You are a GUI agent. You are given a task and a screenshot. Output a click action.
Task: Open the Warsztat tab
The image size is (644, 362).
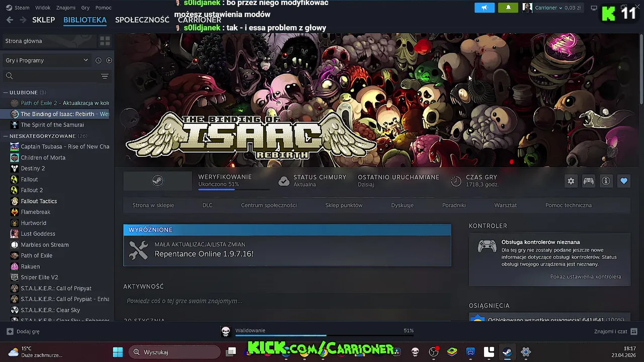pos(505,205)
